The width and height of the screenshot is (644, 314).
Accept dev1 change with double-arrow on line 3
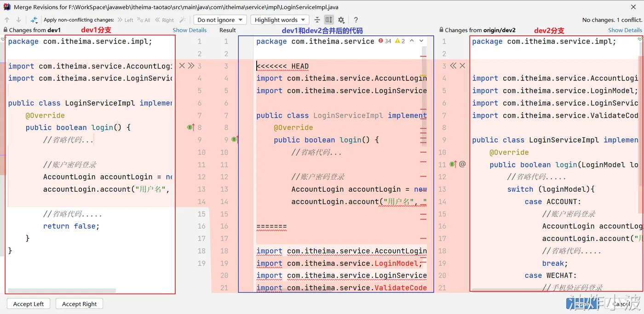coord(191,66)
